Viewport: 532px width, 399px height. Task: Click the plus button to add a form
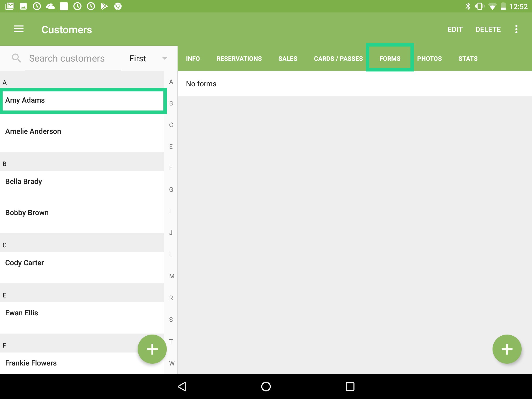click(x=507, y=349)
